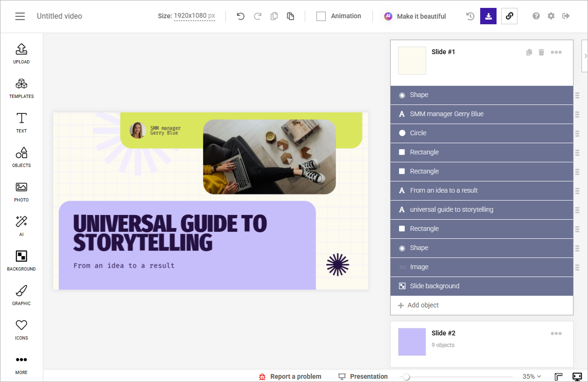Open the Upload panel in sidebar

(x=21, y=54)
